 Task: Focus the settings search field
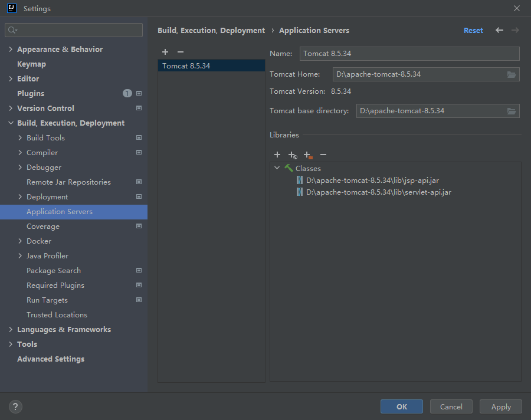74,30
